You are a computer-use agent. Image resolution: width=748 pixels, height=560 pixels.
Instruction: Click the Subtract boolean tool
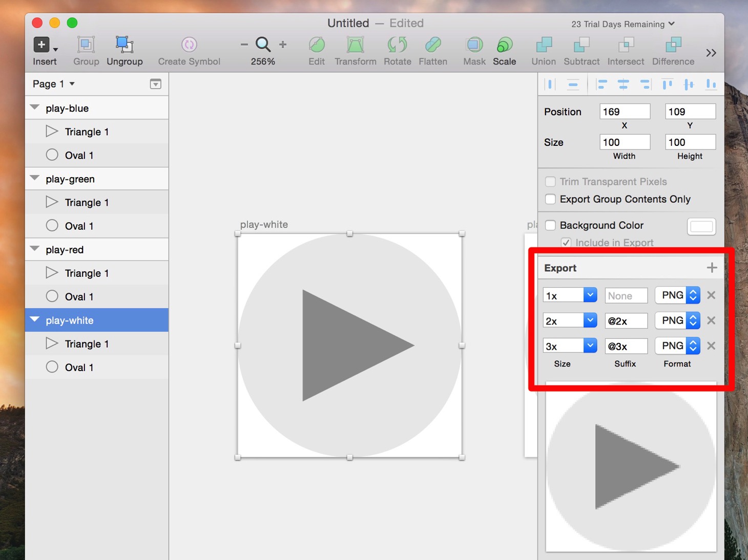[x=581, y=51]
